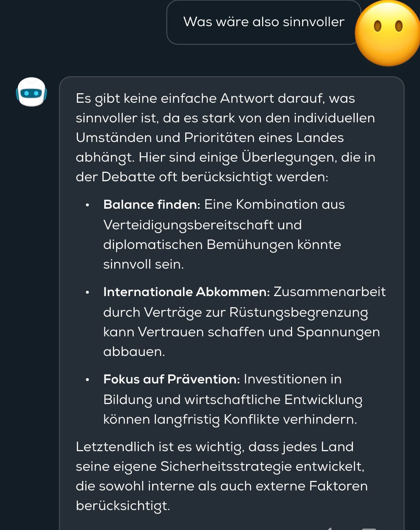
Task: Click the text "Bildung und wirtschaftliche Entwicklung"
Action: coord(233,400)
